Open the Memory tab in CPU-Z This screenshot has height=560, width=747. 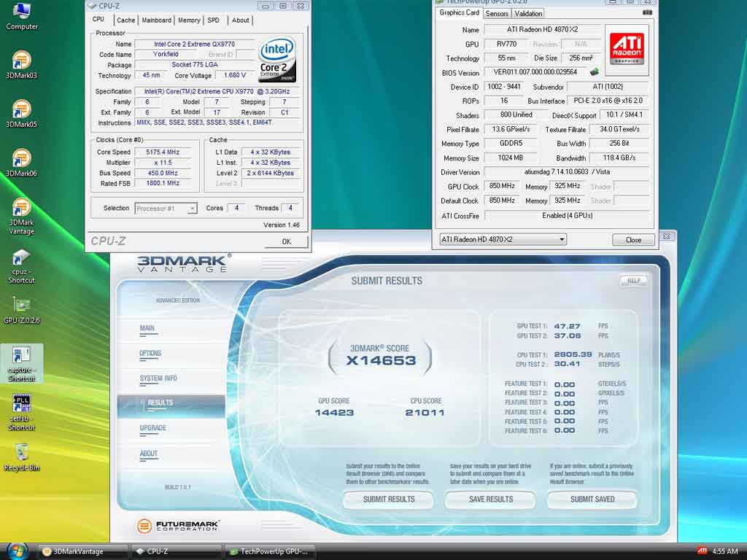tap(189, 20)
